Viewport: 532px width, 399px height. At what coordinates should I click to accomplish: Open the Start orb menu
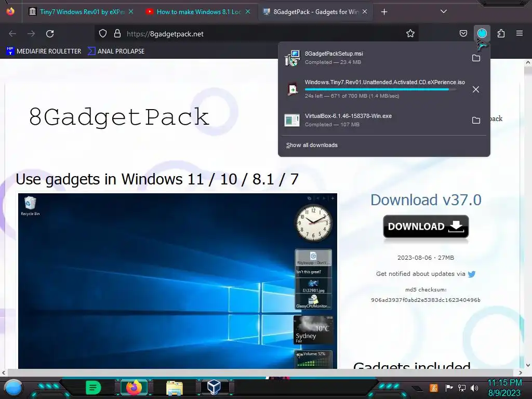pos(13,388)
